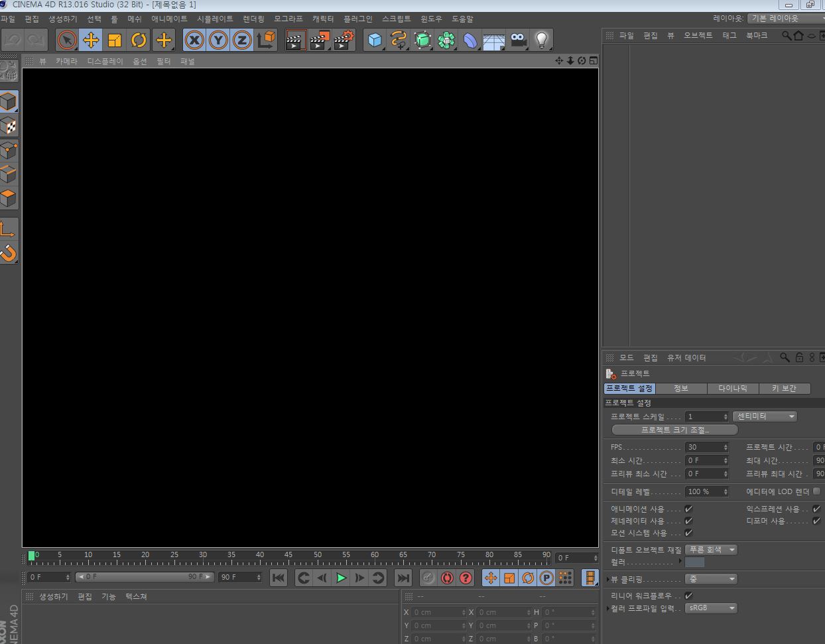Screen dimensions: 825x644
Task: Open the 센티미터 unit dropdown
Action: tap(765, 417)
